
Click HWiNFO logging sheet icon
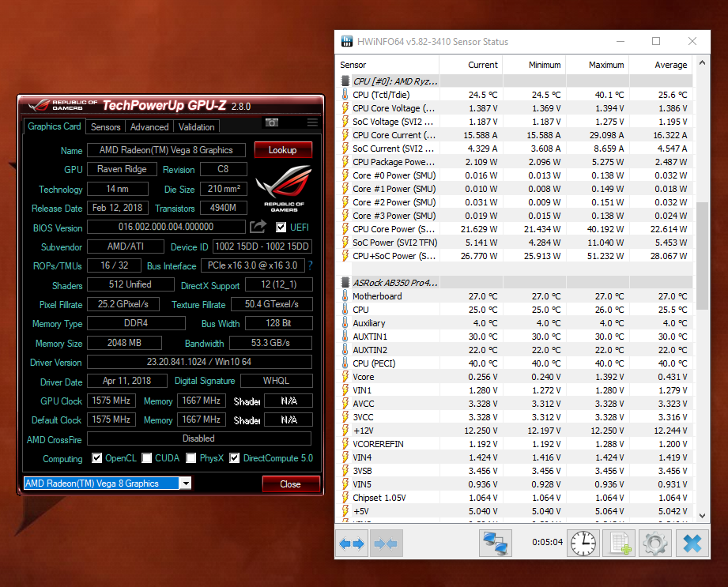pyautogui.click(x=620, y=543)
